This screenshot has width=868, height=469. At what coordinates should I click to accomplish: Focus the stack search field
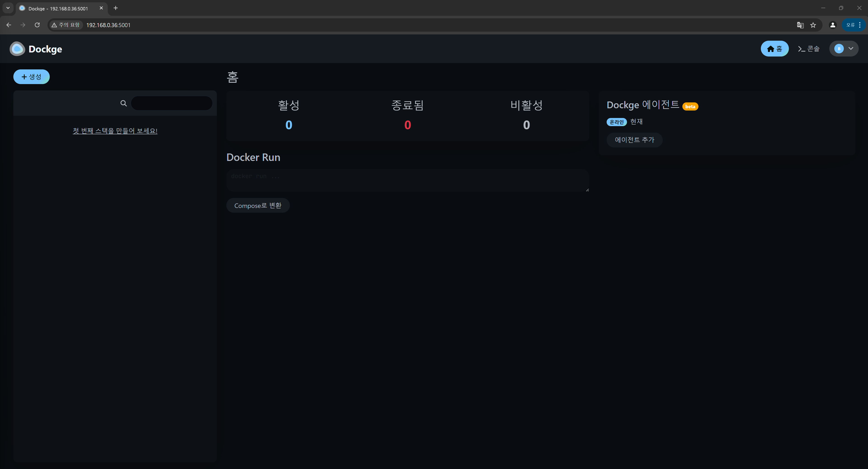point(172,104)
